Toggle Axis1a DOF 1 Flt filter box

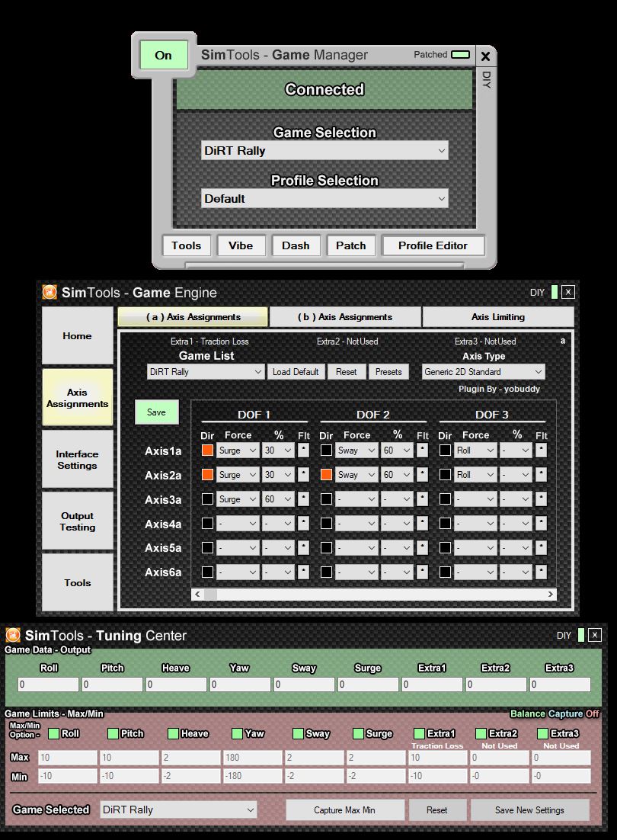pyautogui.click(x=303, y=450)
